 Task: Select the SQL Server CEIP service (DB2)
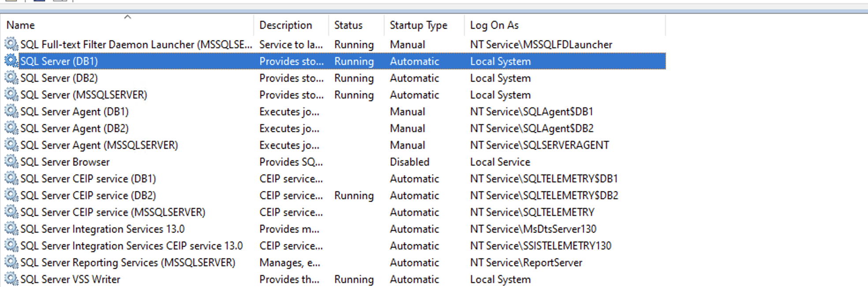88,196
